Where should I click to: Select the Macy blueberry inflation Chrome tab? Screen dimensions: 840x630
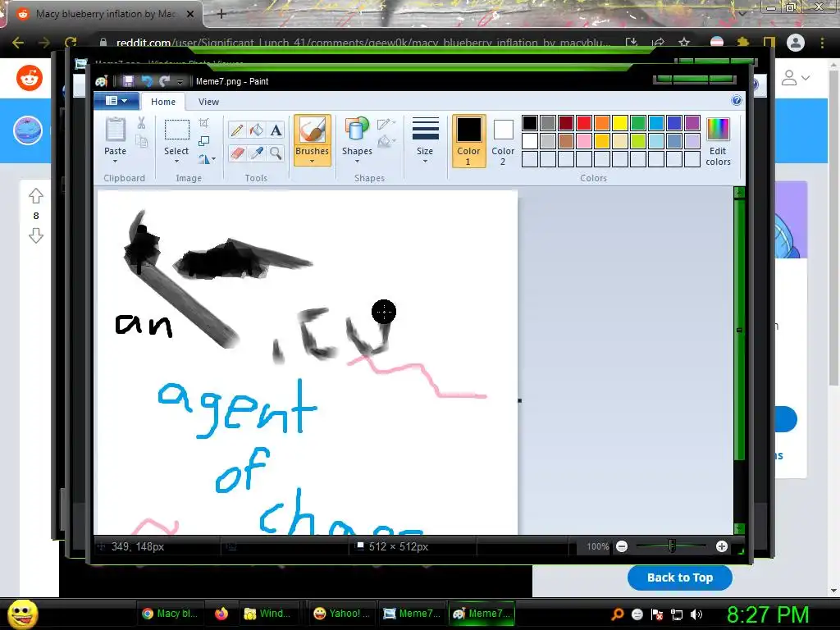pyautogui.click(x=104, y=14)
